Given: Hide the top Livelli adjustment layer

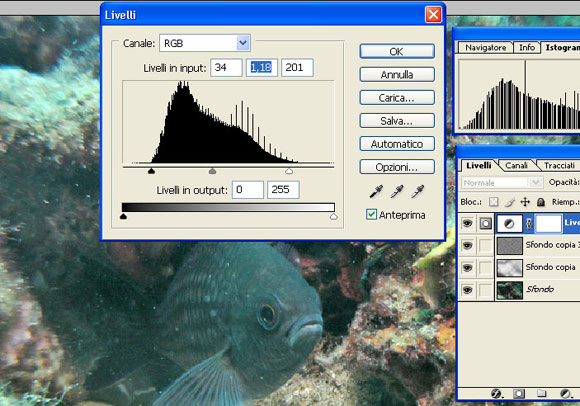Looking at the screenshot, I should (467, 223).
